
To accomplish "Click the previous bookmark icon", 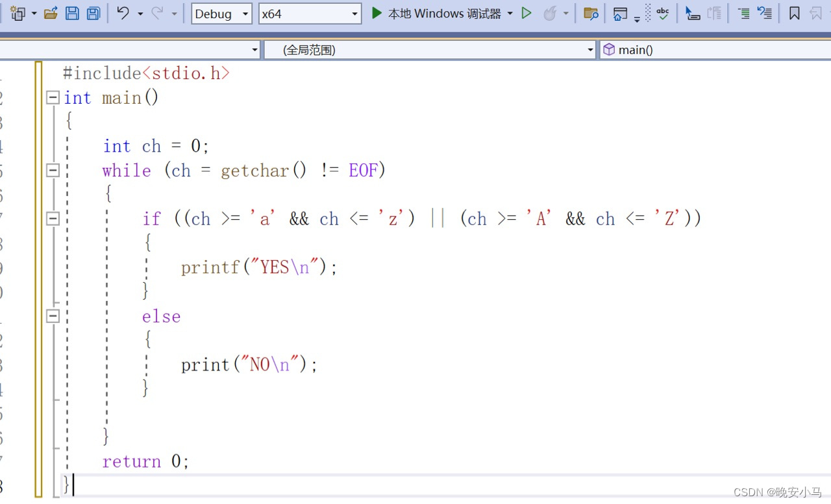I will click(x=816, y=13).
